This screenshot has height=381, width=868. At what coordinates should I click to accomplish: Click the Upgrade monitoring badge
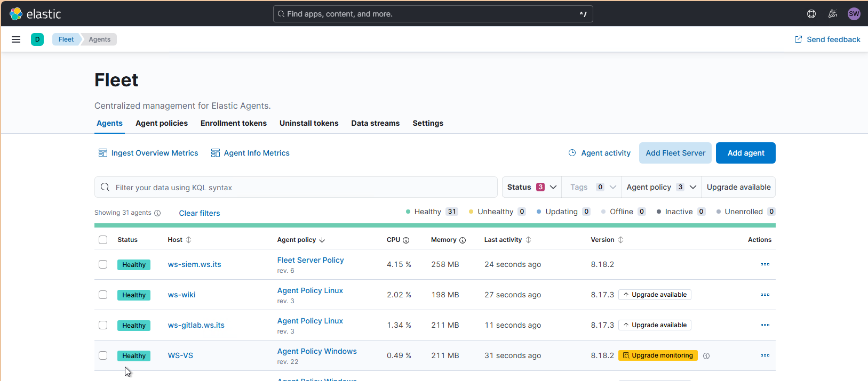[x=658, y=355]
